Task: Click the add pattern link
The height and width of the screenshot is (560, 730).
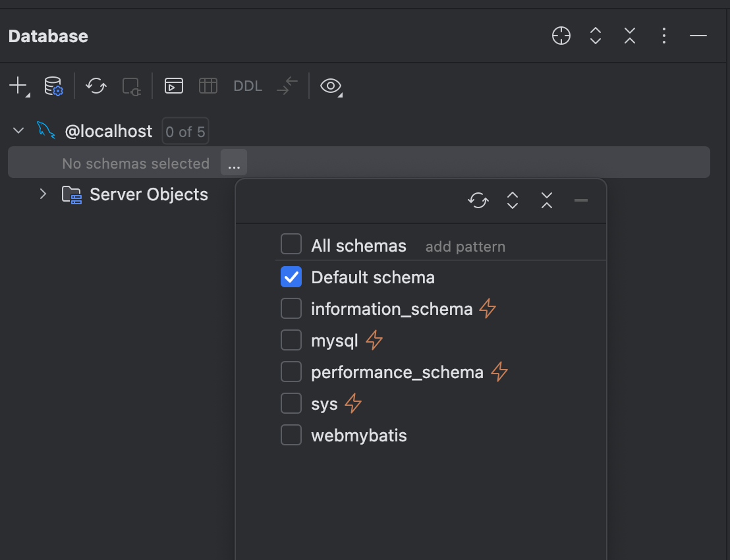Action: 465,247
